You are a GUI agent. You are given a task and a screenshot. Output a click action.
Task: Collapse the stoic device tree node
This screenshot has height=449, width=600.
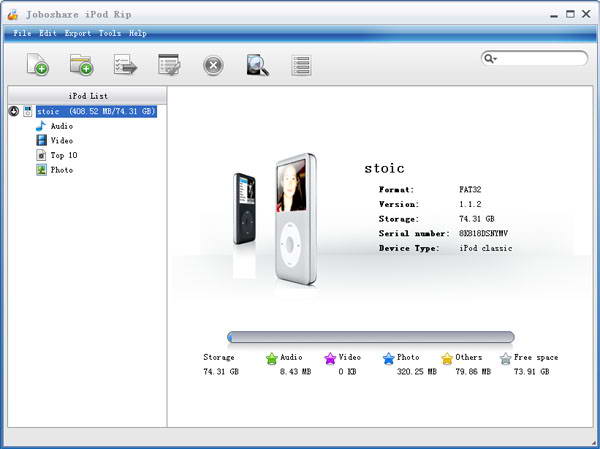[x=14, y=111]
